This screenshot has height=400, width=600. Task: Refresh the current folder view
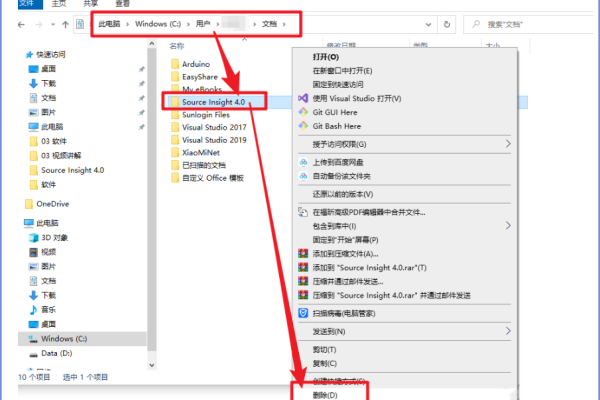[447, 24]
